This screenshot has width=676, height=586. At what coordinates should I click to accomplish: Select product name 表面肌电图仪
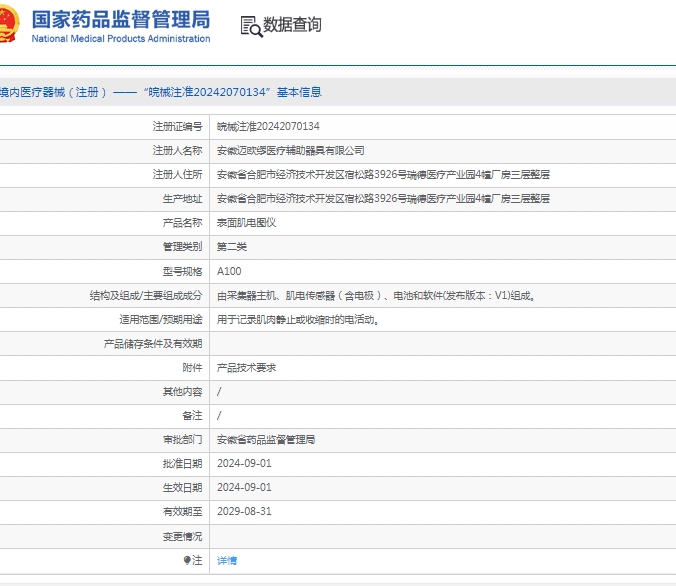pos(246,223)
